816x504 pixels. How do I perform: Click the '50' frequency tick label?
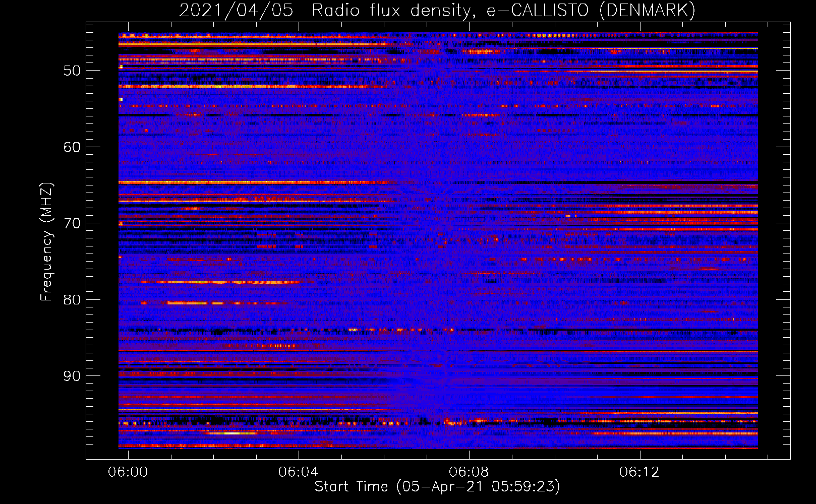click(x=72, y=71)
